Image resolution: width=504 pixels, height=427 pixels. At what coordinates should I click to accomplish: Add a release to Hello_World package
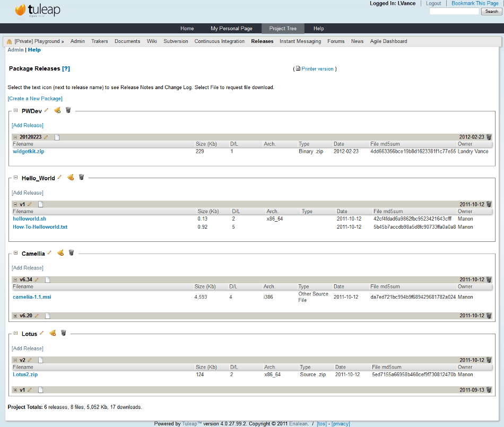27,193
